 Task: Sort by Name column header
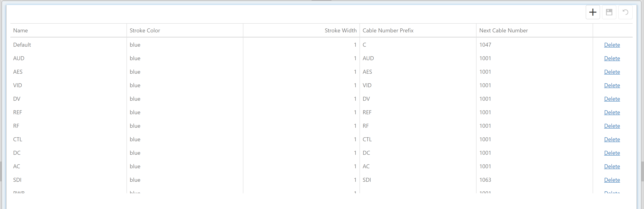pyautogui.click(x=20, y=30)
